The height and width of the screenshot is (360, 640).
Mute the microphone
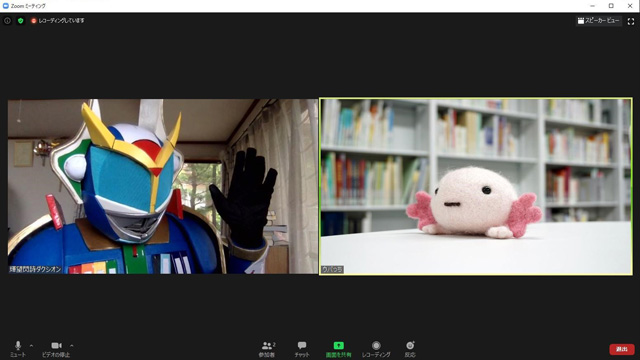(18, 349)
